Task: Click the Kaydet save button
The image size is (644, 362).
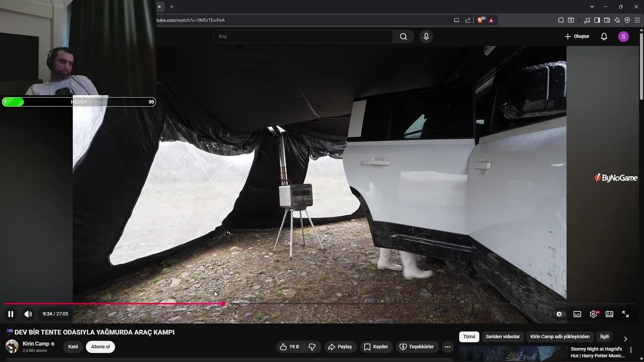Action: (x=376, y=346)
